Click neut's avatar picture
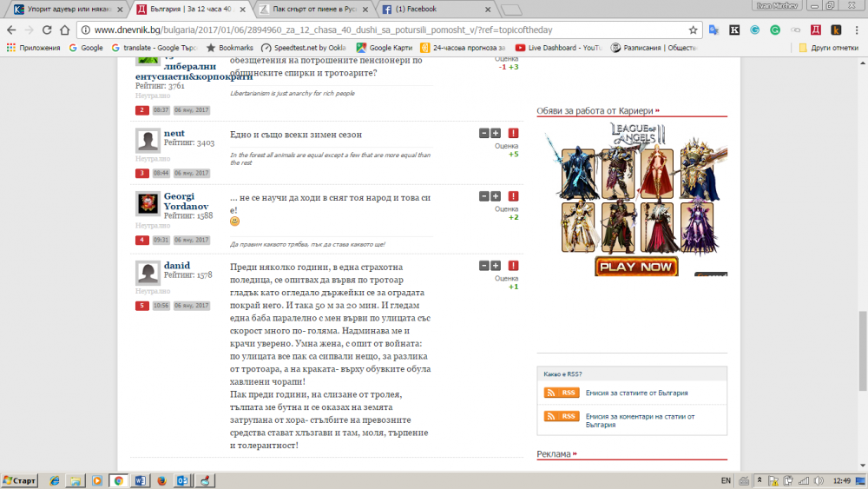 [x=148, y=140]
